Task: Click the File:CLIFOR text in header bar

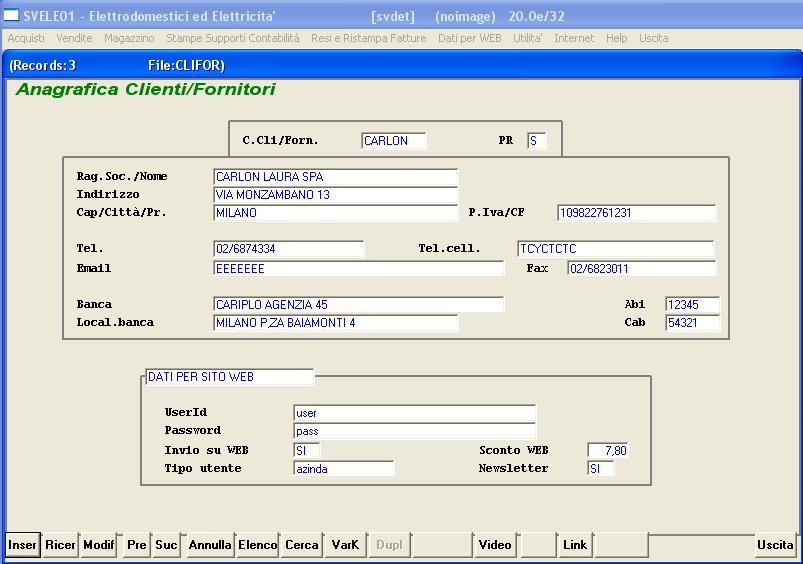Action: pyautogui.click(x=186, y=66)
